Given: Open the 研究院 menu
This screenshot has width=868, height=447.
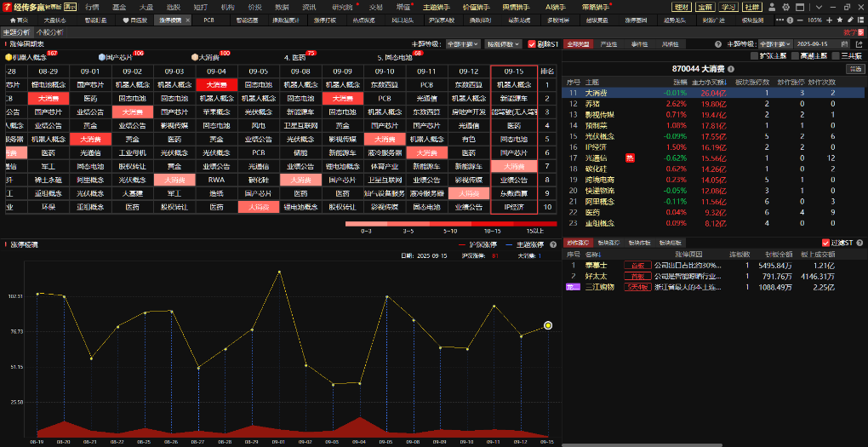Looking at the screenshot, I should click(x=342, y=7).
